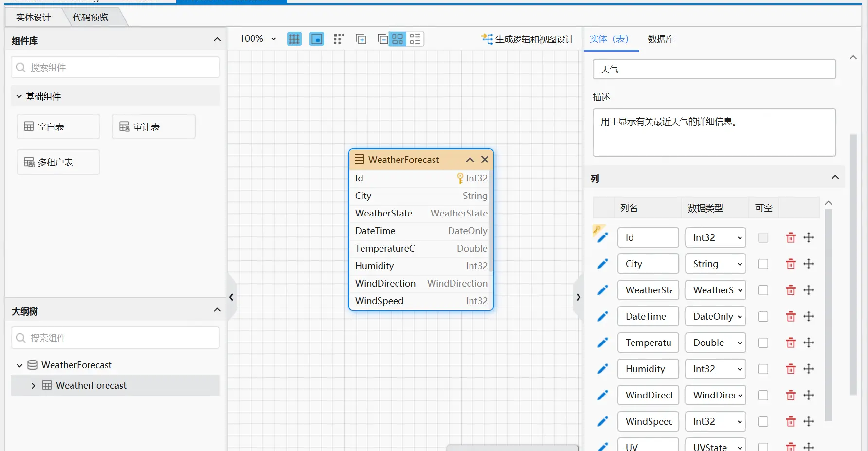Open data type dropdown showing DateOnly
Image resolution: width=868 pixels, height=451 pixels.
pos(715,316)
